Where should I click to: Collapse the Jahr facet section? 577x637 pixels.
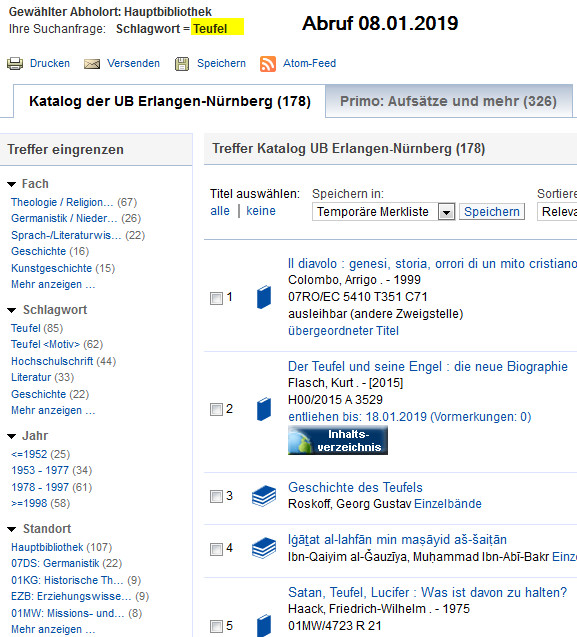click(12, 436)
